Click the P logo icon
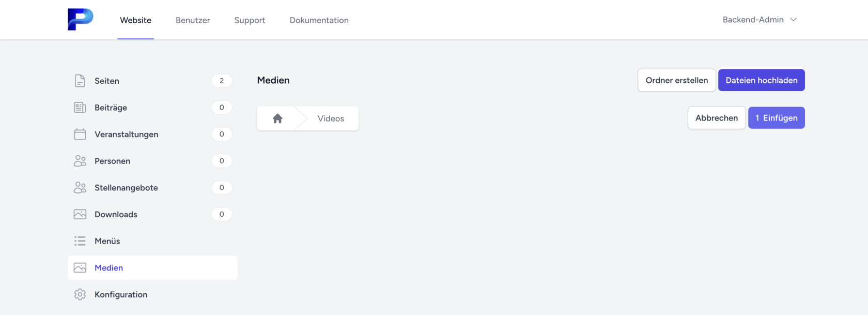Image resolution: width=868 pixels, height=315 pixels. click(x=80, y=20)
